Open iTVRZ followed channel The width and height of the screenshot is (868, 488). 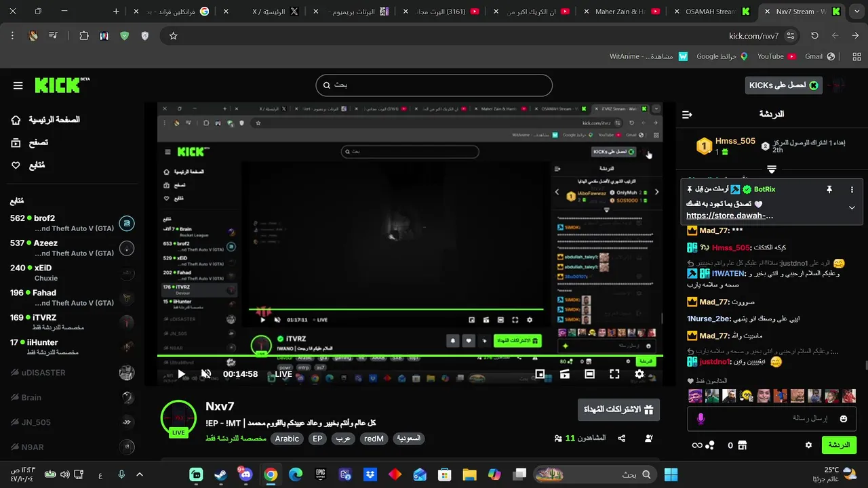click(x=72, y=322)
